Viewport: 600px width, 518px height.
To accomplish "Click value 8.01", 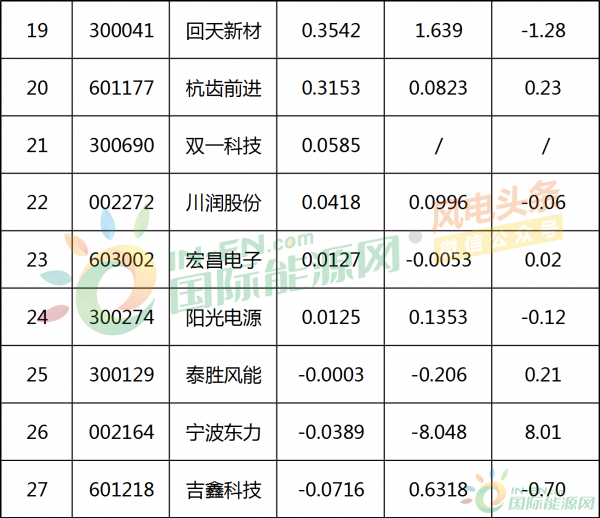I will 543,432.
